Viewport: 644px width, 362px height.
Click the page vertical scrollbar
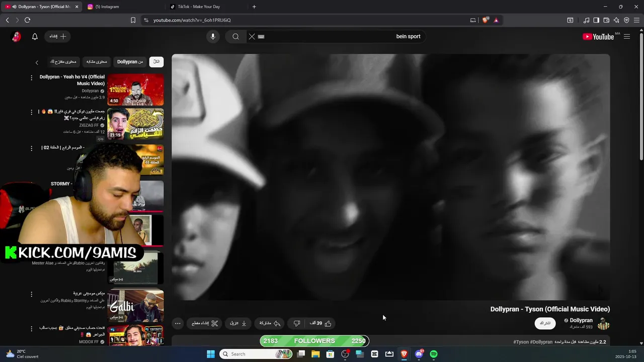641,96
